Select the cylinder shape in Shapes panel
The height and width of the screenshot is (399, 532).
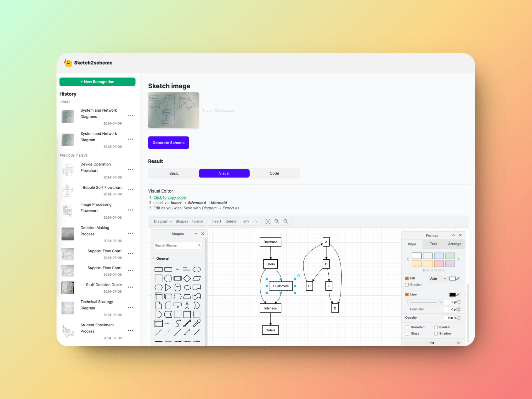point(178,287)
